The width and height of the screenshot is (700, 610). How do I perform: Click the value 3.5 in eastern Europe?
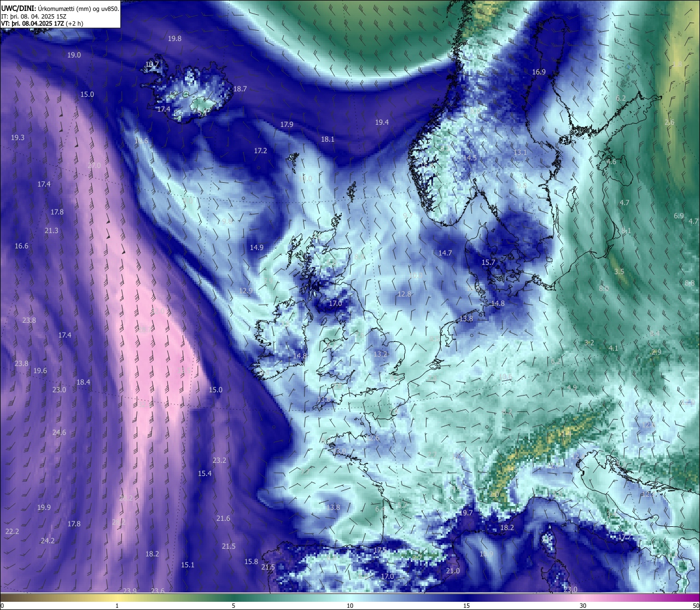pyautogui.click(x=619, y=271)
